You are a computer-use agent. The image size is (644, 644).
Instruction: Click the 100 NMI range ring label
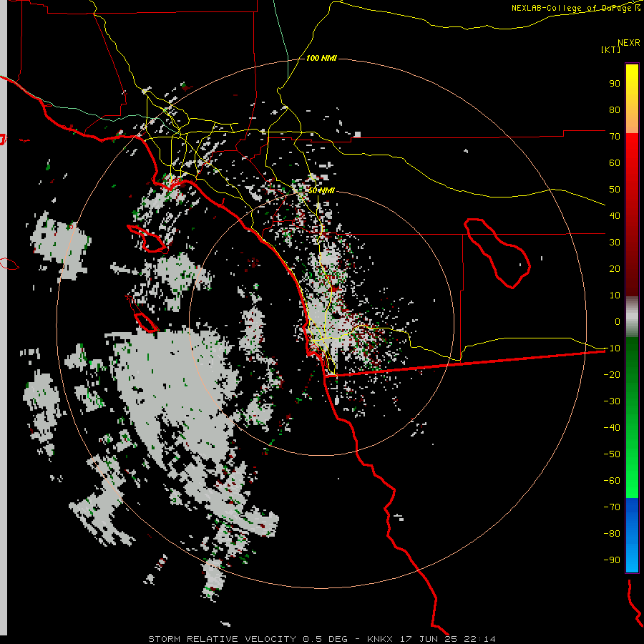[321, 58]
